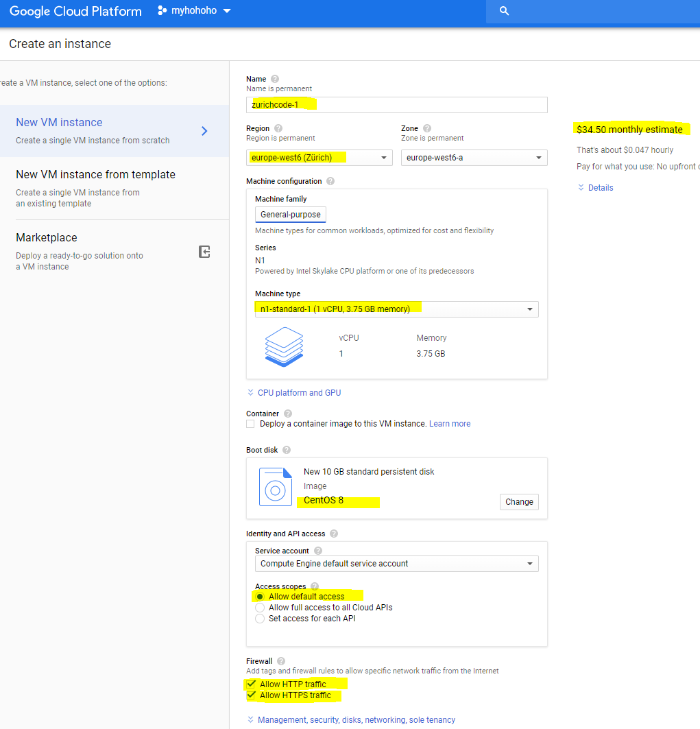Open the Machine type n1-standard-1 dropdown
Viewport: 700px width, 729px height.
(396, 309)
